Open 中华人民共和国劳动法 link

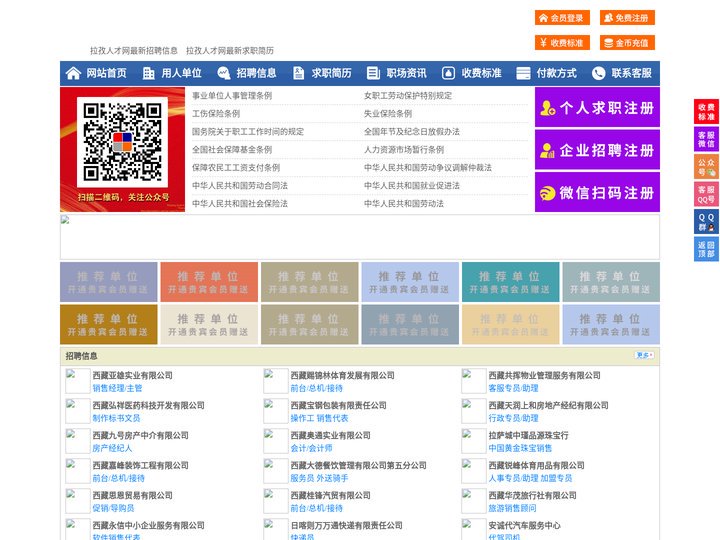404,203
